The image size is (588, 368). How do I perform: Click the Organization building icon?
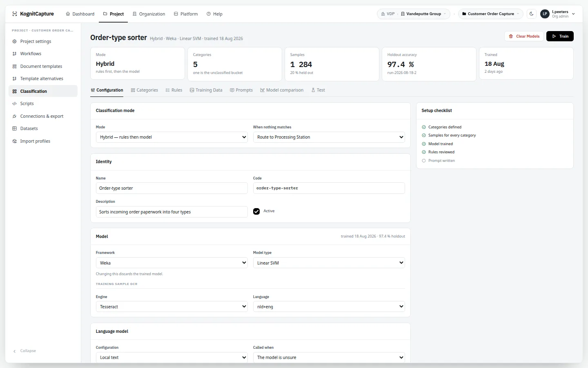(x=135, y=14)
